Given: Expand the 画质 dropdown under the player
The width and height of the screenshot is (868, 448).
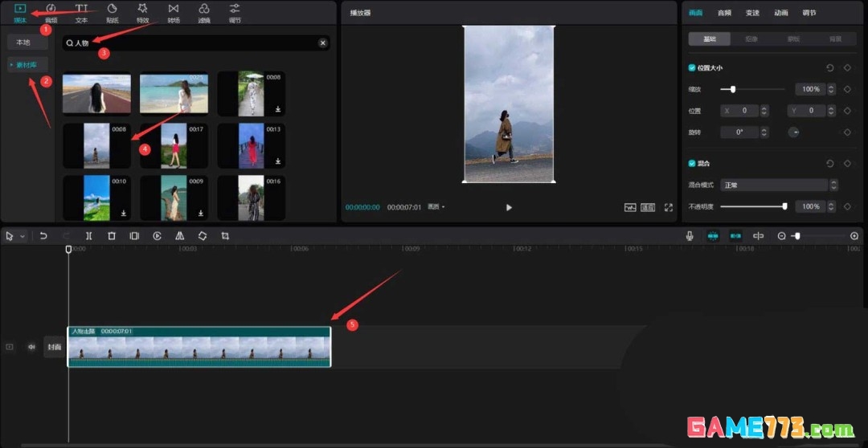Looking at the screenshot, I should click(x=436, y=207).
